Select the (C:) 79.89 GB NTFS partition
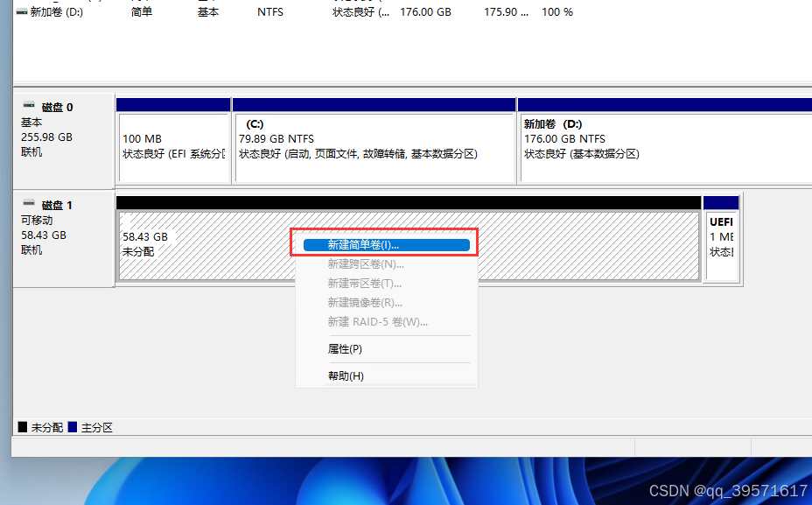This screenshot has width=812, height=505. tap(374, 148)
